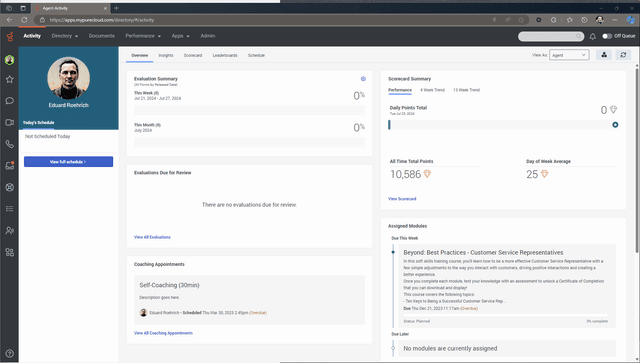640x363 pixels.
Task: Switch to the Insights tab
Action: tap(166, 55)
